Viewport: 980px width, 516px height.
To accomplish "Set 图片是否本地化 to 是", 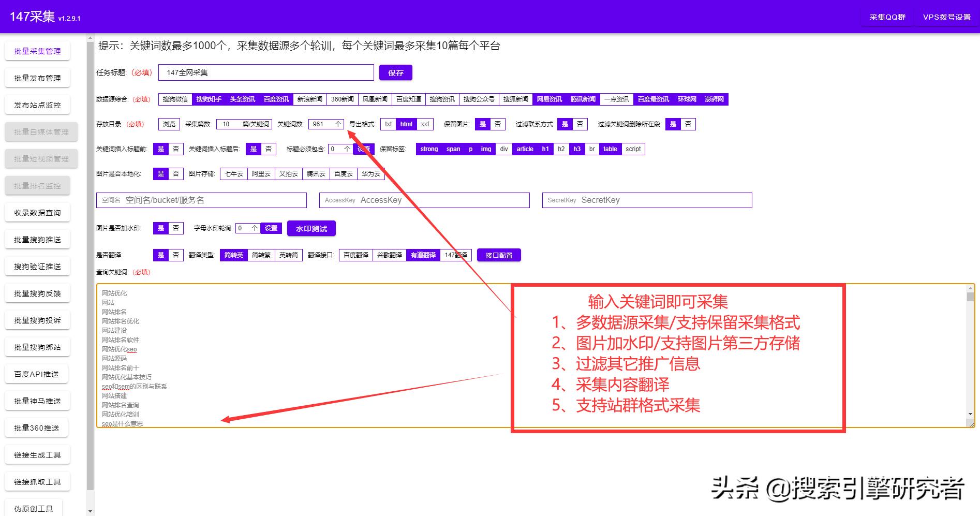I will pyautogui.click(x=160, y=174).
